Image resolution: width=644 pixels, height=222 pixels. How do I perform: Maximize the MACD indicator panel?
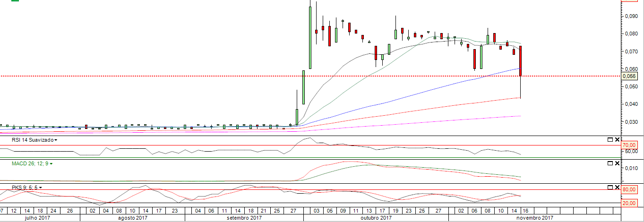[610, 163]
